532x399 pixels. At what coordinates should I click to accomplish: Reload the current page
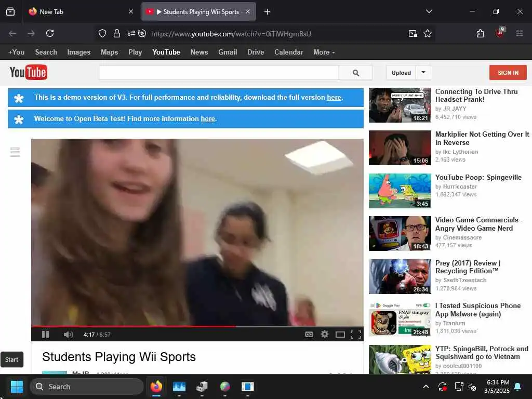tap(50, 33)
